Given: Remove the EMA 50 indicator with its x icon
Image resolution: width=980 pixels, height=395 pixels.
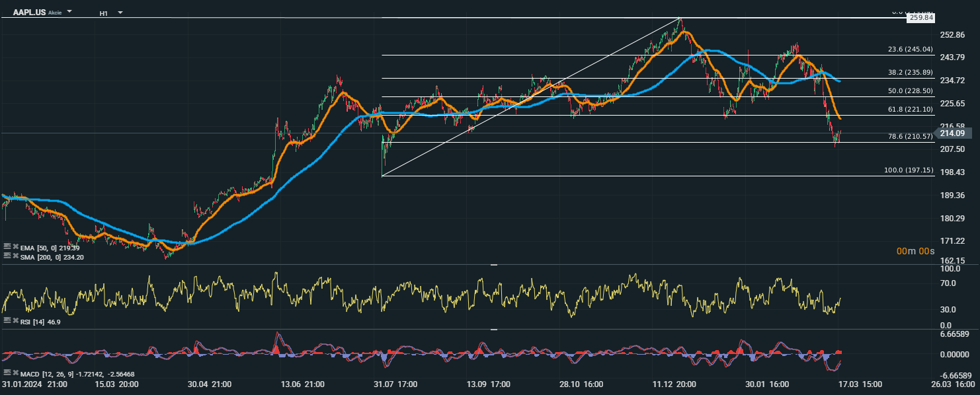Looking at the screenshot, I should [x=15, y=247].
